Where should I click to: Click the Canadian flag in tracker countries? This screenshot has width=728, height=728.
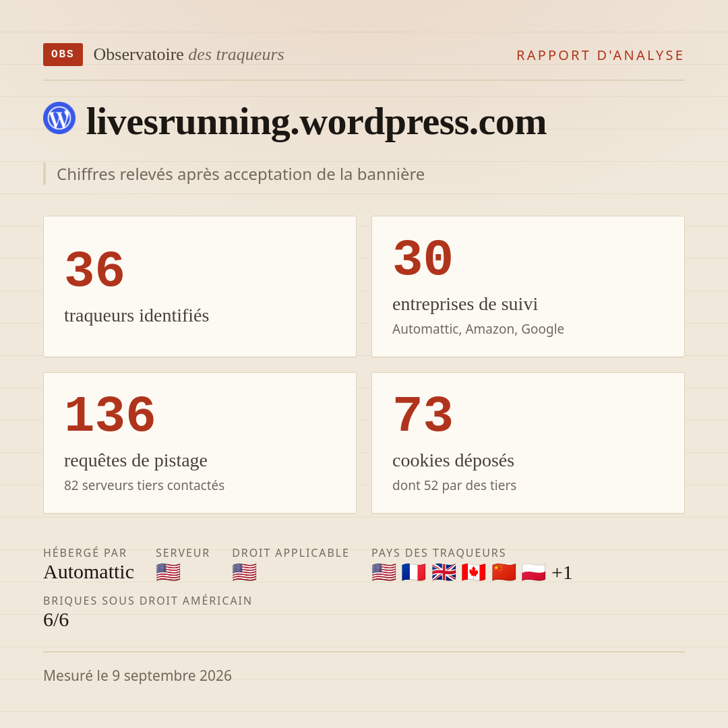[474, 572]
